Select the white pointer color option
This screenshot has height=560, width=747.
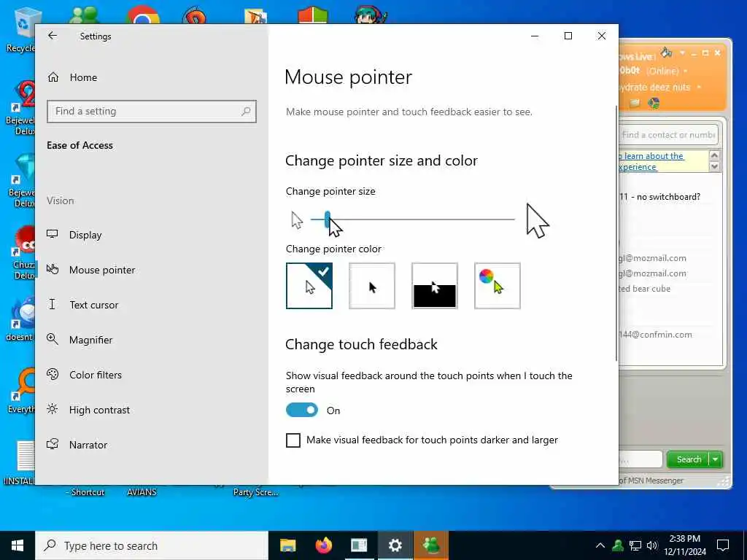click(309, 286)
